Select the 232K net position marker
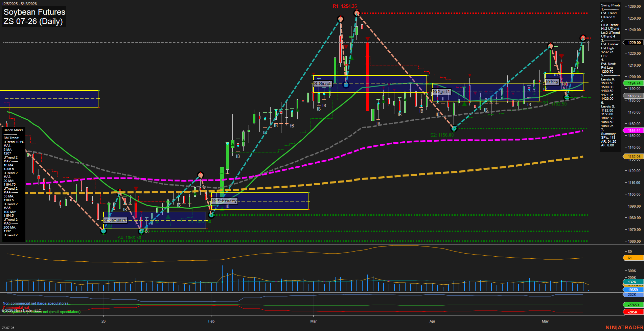 coord(633,295)
